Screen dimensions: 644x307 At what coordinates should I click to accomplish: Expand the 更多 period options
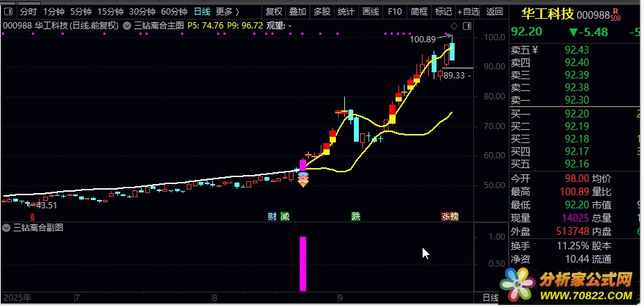pyautogui.click(x=228, y=11)
